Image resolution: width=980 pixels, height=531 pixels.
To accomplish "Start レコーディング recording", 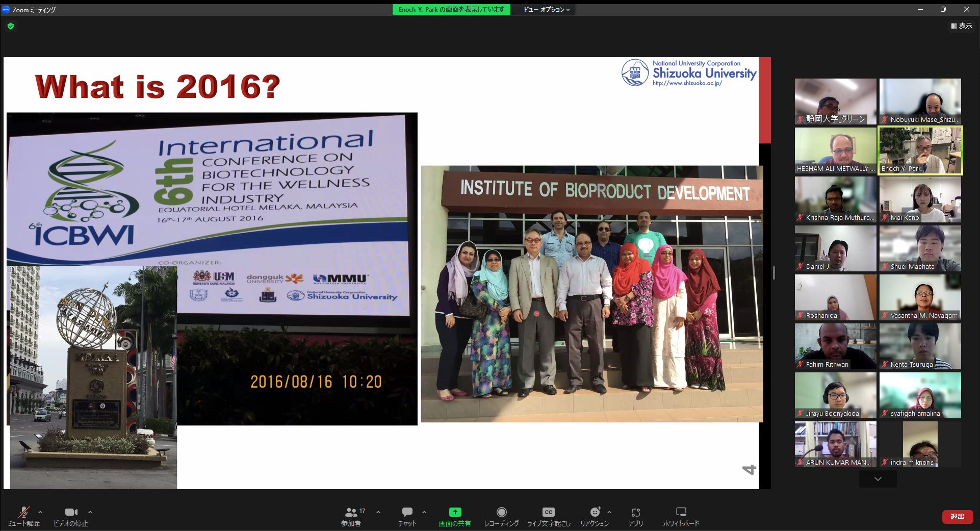I will tap(501, 516).
